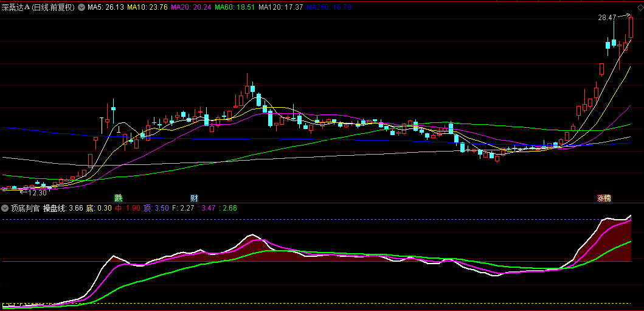Click the last red candlestick at far right
644x311 pixels.
631,27
